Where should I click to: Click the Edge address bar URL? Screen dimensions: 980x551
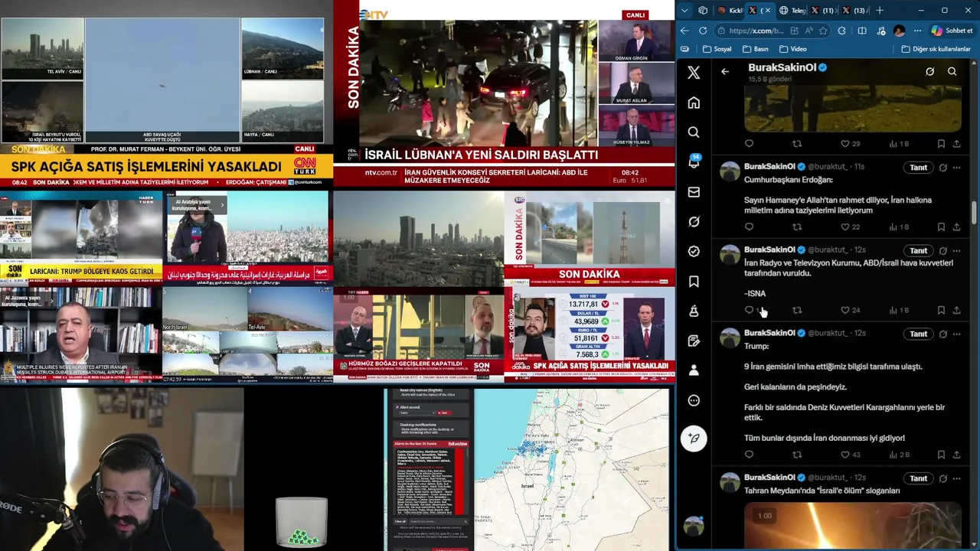(756, 31)
